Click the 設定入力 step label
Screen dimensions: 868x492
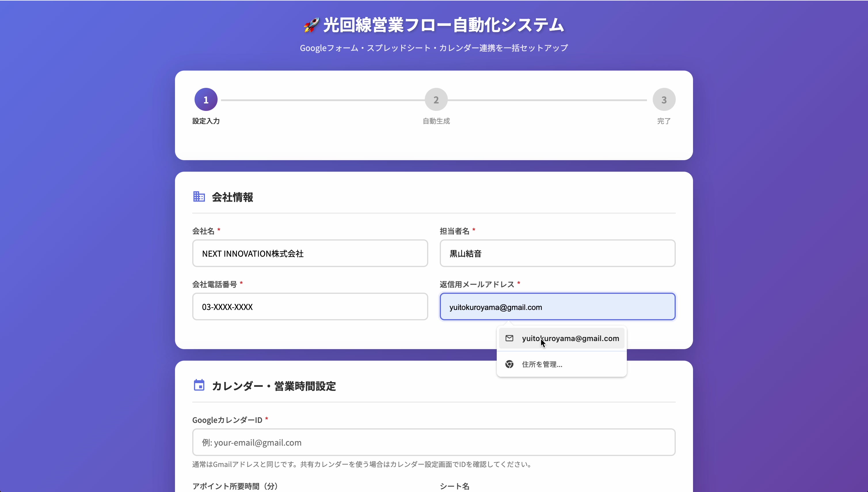205,121
